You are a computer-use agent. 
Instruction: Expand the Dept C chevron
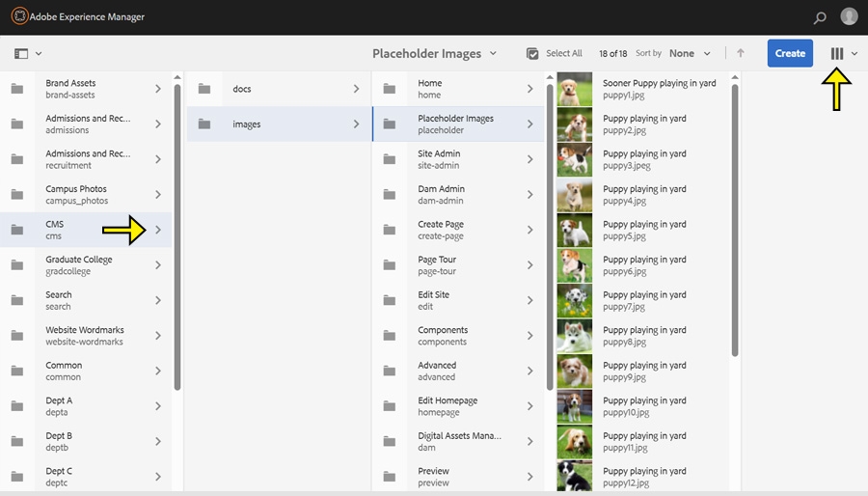(x=158, y=477)
